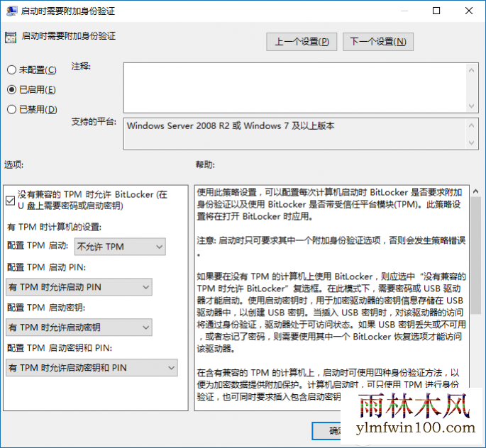This screenshot has width=486, height=448.
Task: Go to 下一个设置 (next setting)
Action: coord(378,42)
